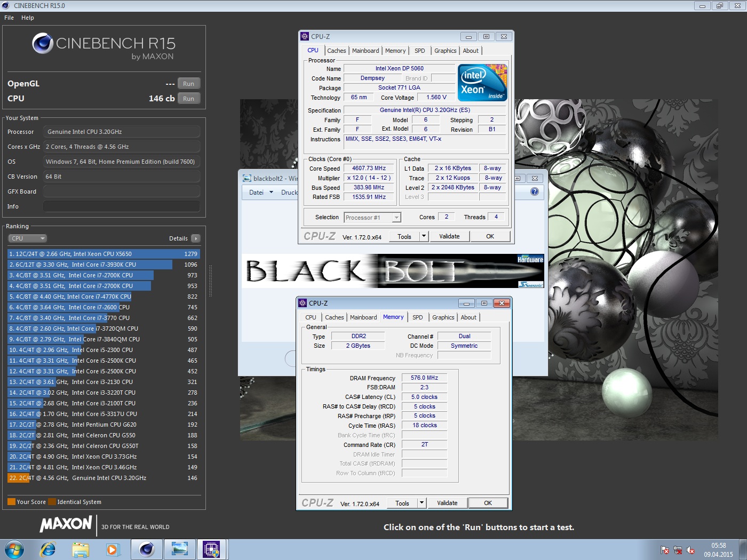Switch to CPU-Z taskbar icon
Viewport: 747px width, 560px height.
[212, 549]
